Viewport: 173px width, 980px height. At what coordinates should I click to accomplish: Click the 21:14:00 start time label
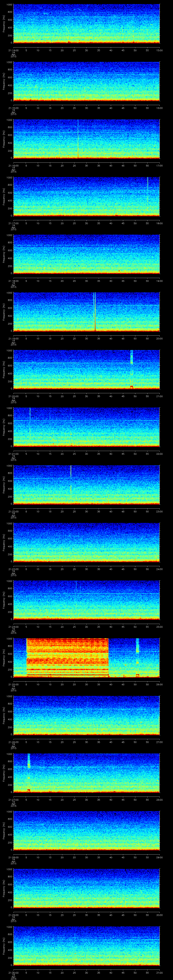pyautogui.click(x=13, y=50)
